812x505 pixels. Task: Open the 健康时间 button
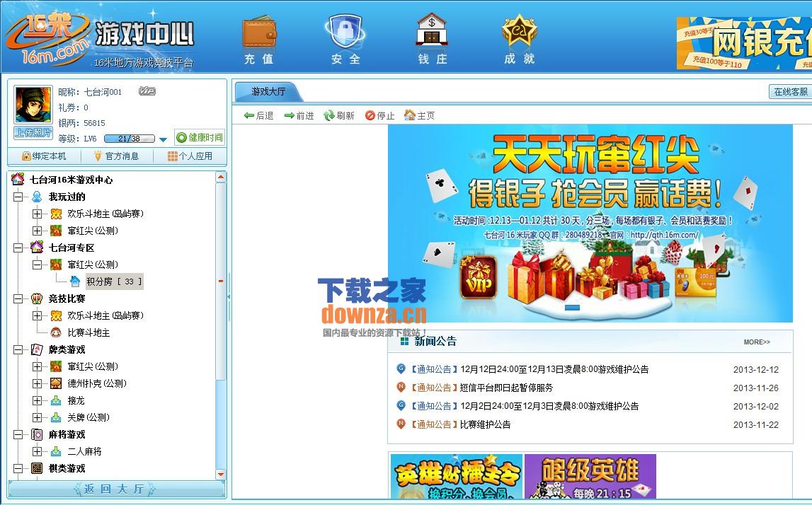tap(200, 137)
